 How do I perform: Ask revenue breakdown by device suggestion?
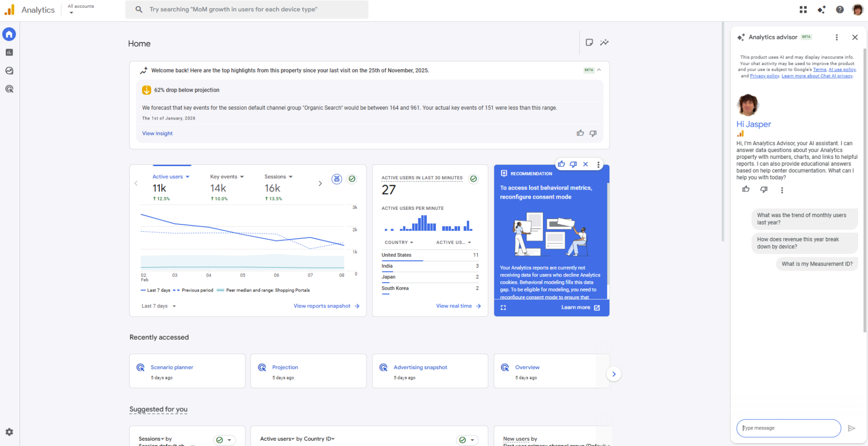point(804,243)
